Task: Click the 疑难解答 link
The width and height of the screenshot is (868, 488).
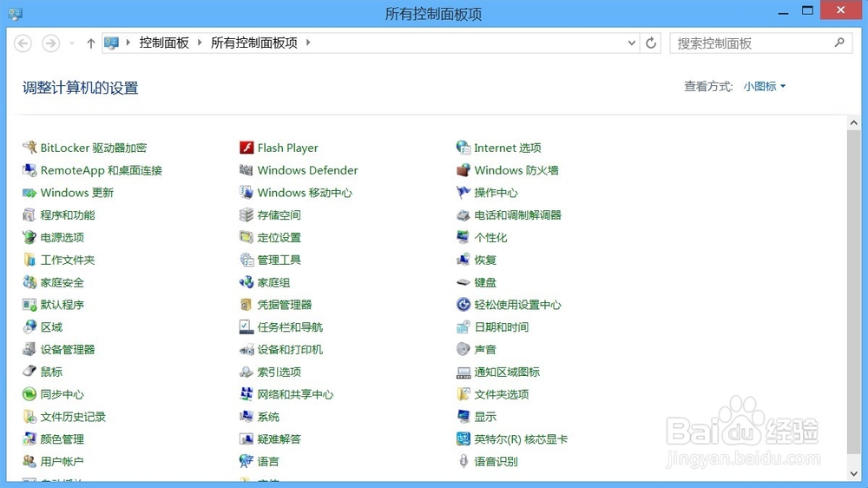Action: 279,439
